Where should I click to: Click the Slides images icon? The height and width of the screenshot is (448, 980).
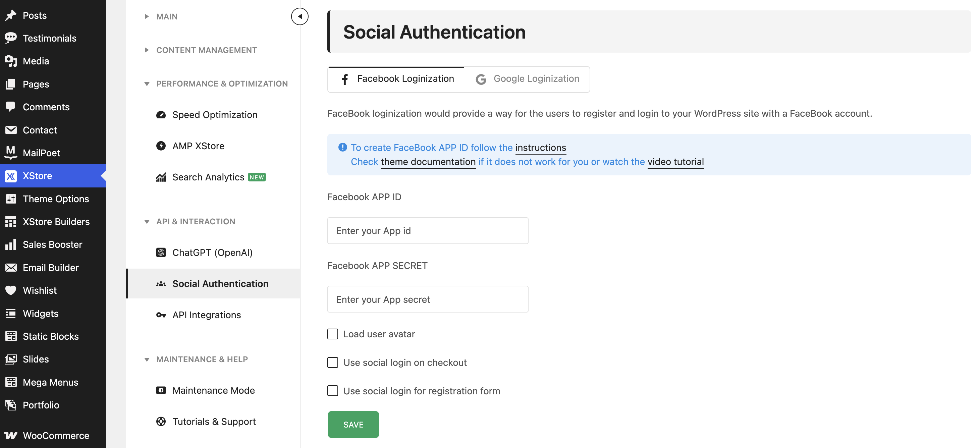pyautogui.click(x=11, y=359)
